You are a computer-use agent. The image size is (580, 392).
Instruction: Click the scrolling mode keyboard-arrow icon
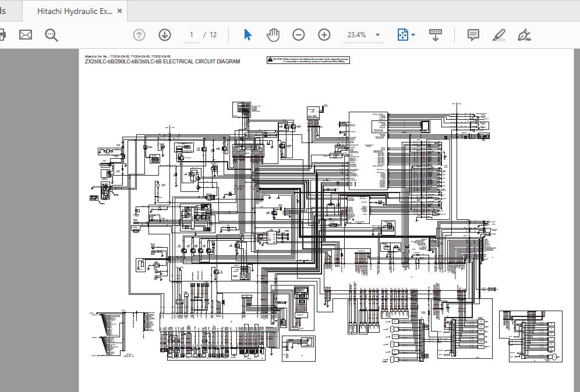pos(436,35)
